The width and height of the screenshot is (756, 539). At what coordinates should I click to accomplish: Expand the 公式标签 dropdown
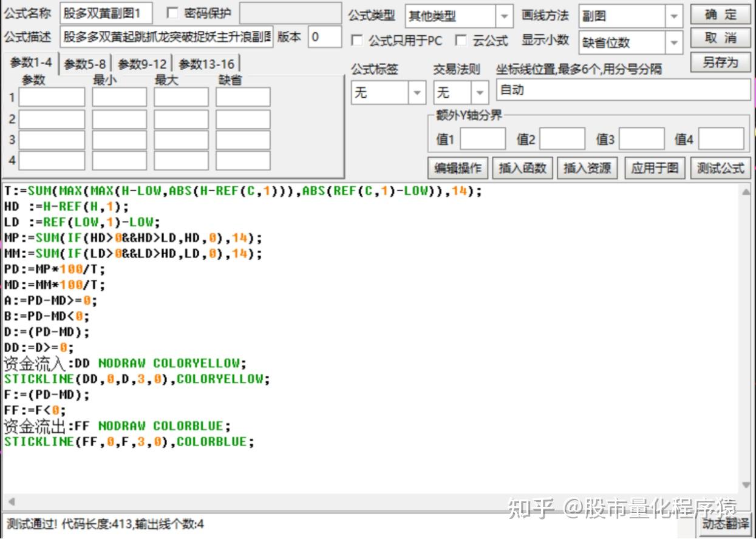(x=417, y=93)
